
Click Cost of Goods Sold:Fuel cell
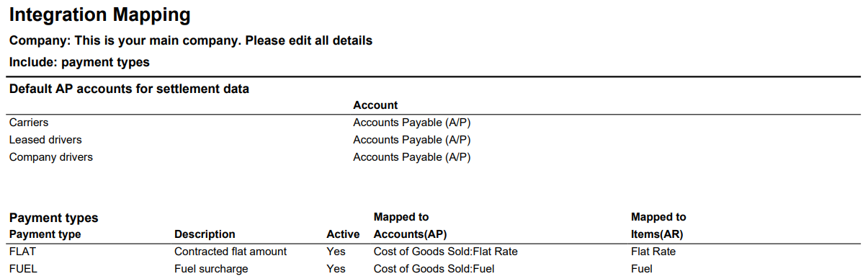coord(434,269)
